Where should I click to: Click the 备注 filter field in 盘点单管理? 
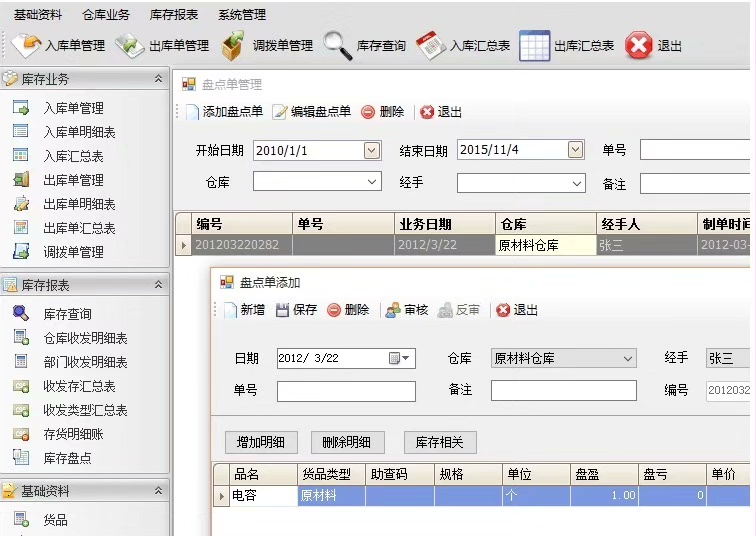point(695,184)
